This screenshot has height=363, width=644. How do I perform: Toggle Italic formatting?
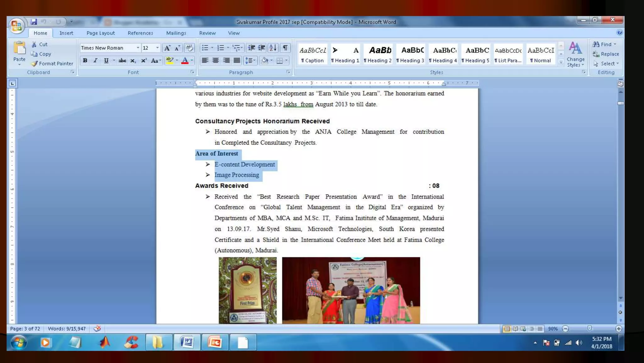point(96,60)
